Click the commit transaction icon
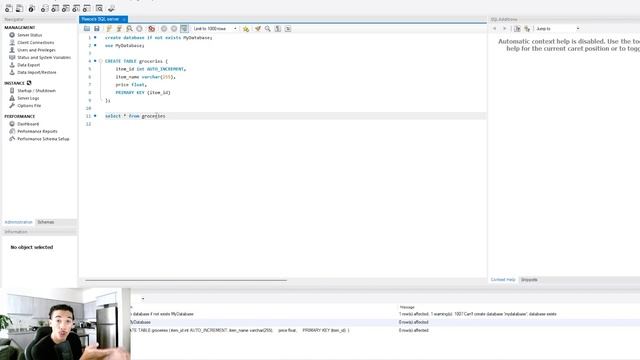Image resolution: width=640 pixels, height=360 pixels. click(x=164, y=29)
